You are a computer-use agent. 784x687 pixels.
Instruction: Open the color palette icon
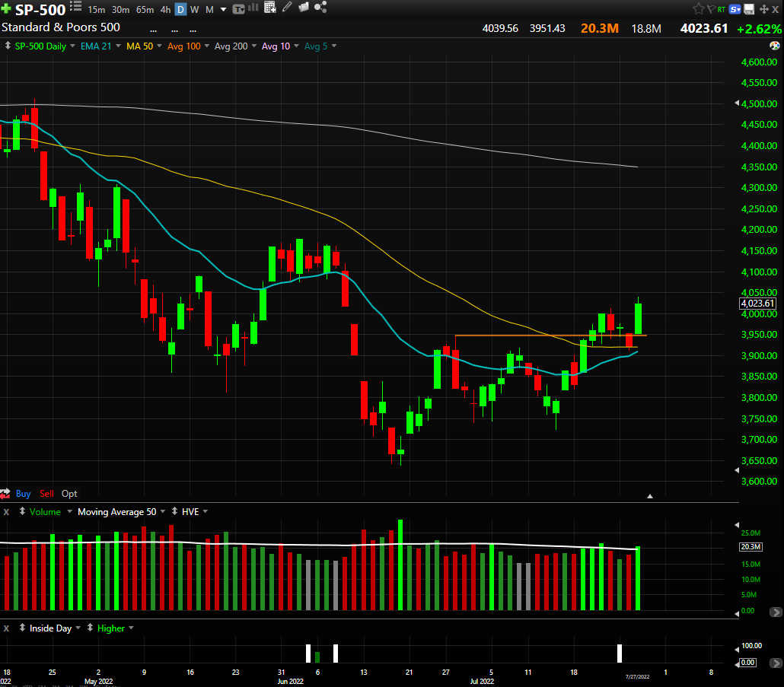(775, 46)
